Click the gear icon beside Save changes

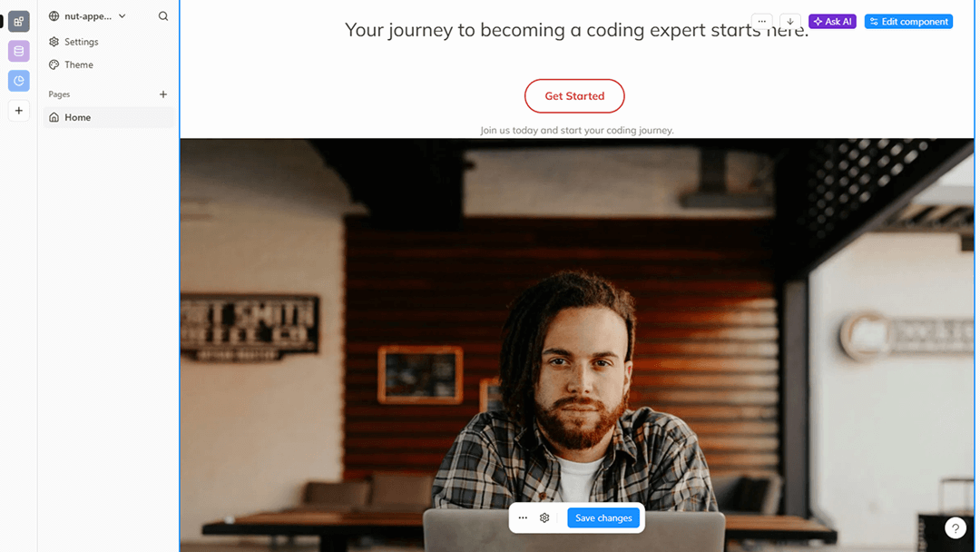point(544,517)
